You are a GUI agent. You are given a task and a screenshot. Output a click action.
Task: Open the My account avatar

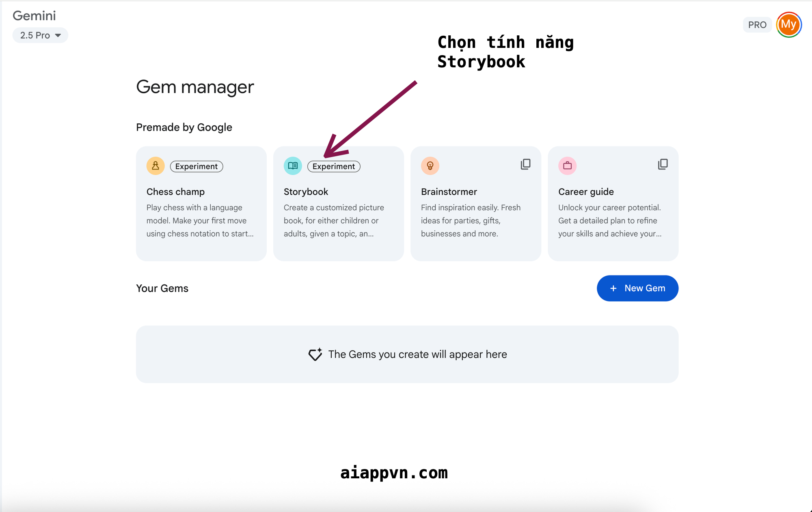pyautogui.click(x=788, y=25)
